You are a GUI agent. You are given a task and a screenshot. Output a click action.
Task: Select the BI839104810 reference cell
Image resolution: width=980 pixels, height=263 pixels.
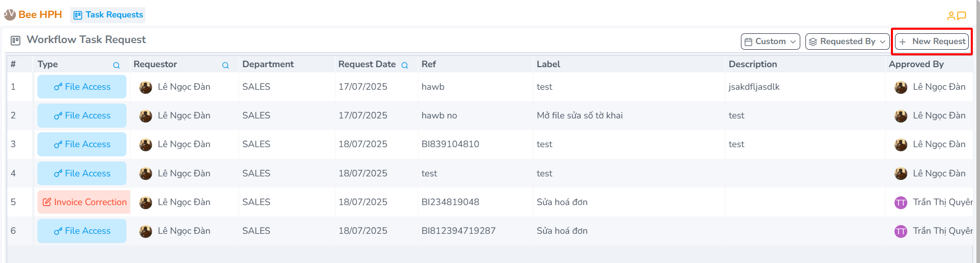(450, 144)
